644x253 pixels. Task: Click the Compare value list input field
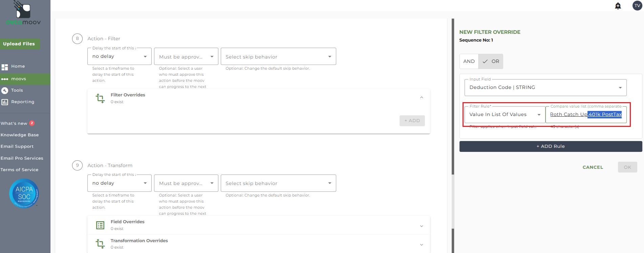tap(586, 115)
